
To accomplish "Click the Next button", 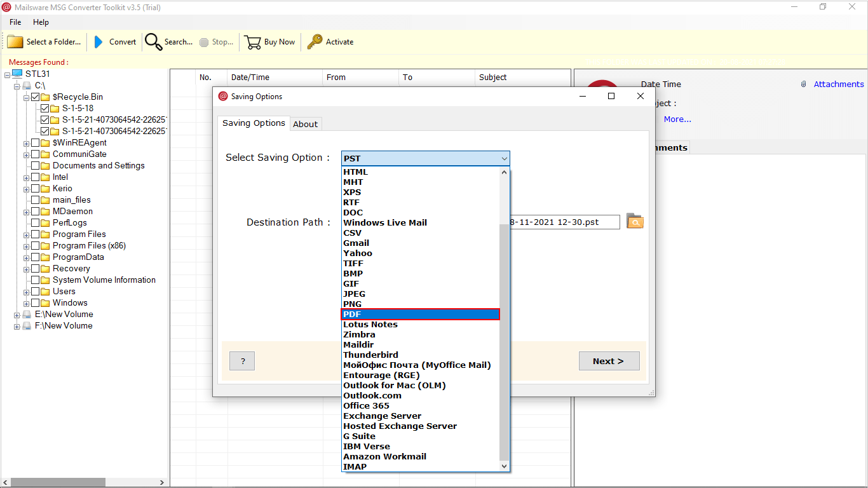I will click(608, 360).
